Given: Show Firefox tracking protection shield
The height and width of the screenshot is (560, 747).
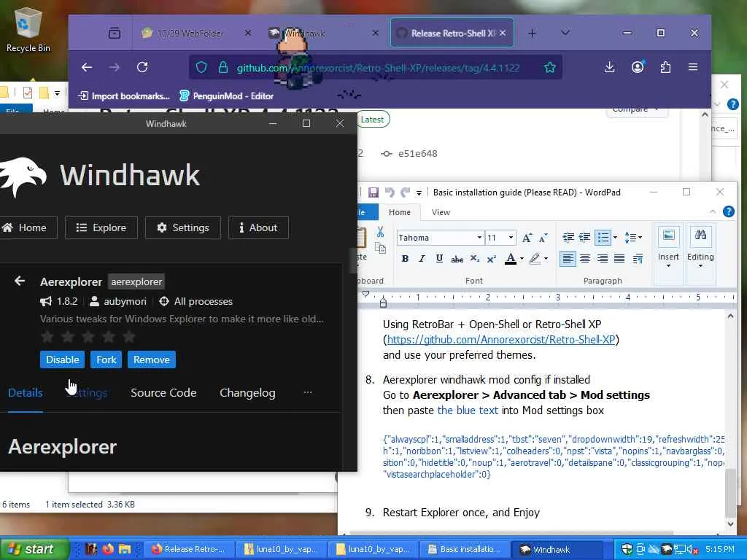Looking at the screenshot, I should 201,67.
